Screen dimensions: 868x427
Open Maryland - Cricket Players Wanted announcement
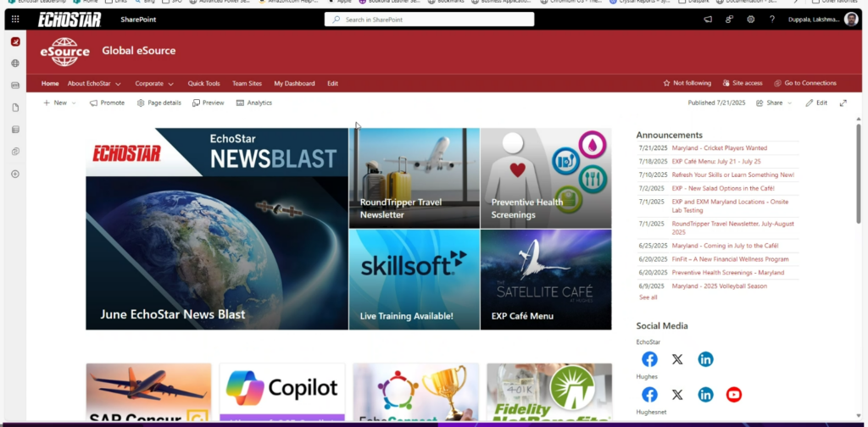coord(719,148)
